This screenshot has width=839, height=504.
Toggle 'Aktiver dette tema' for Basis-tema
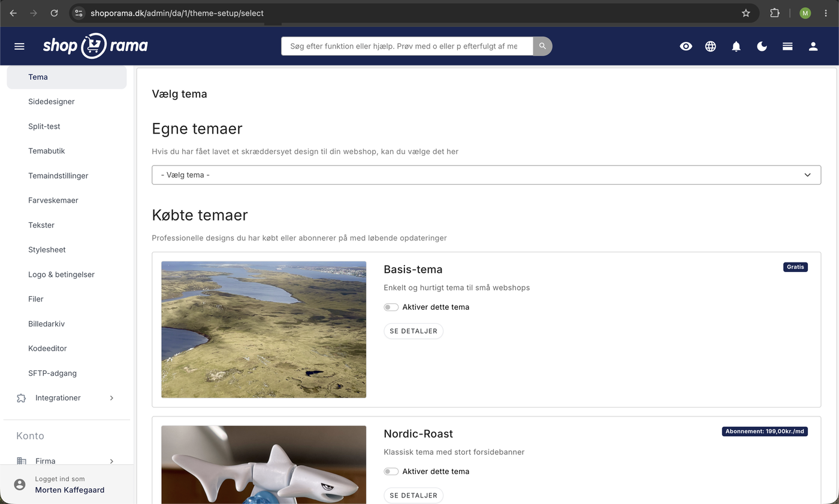coord(391,307)
